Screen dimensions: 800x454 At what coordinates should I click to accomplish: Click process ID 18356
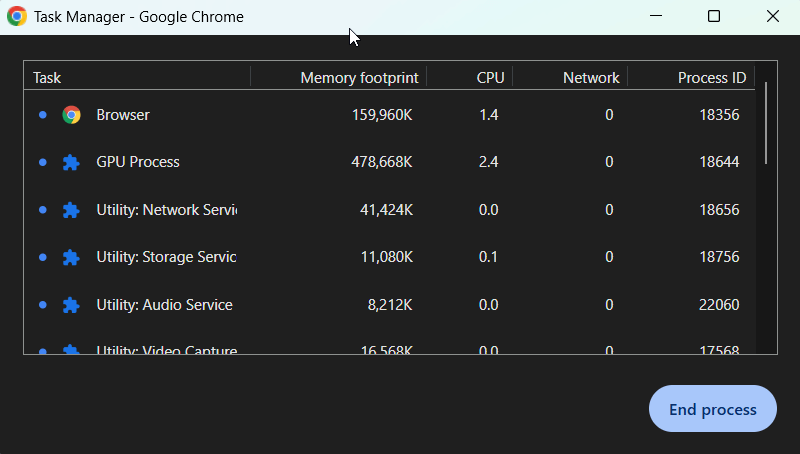(x=719, y=115)
